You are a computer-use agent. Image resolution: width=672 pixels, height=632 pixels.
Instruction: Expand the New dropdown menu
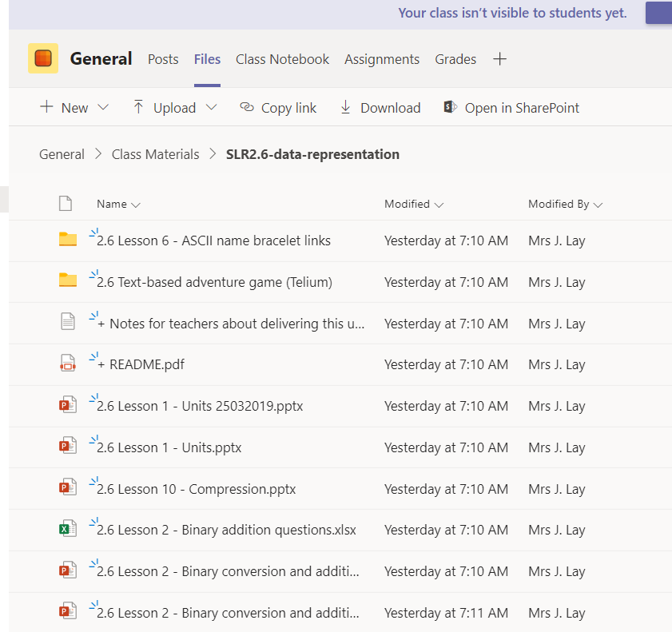(103, 108)
